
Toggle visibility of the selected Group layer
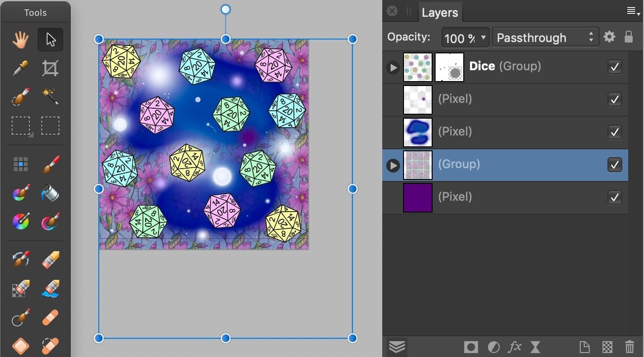[614, 165]
